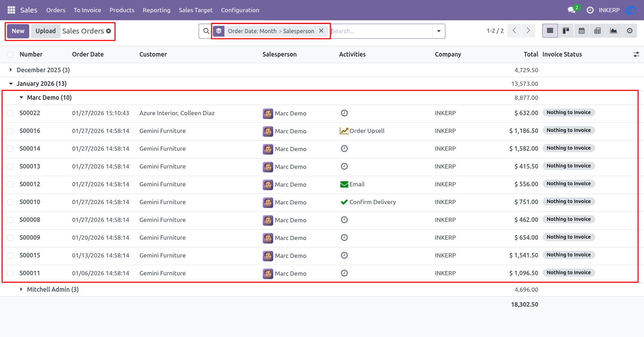Open the apps grid menu
Image resolution: width=644 pixels, height=337 pixels.
click(x=11, y=10)
